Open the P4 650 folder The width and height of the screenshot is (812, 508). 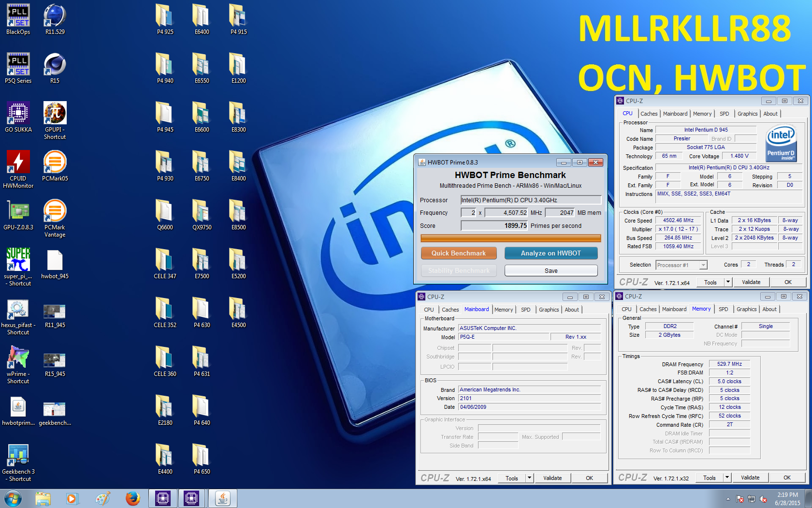coord(202,459)
